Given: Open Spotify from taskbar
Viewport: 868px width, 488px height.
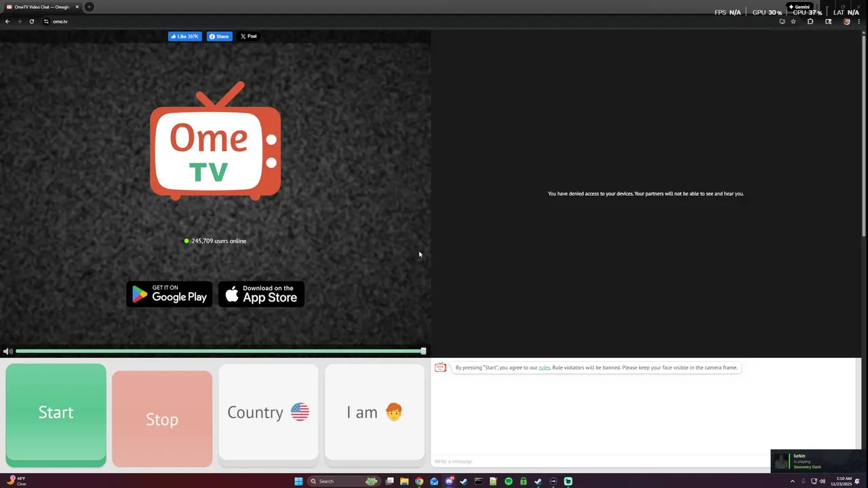Looking at the screenshot, I should click(x=509, y=481).
